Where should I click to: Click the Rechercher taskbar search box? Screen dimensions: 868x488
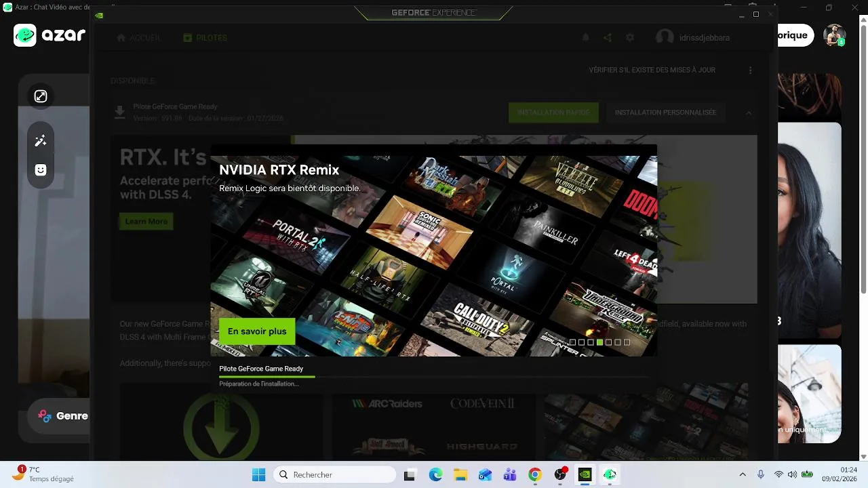[334, 475]
